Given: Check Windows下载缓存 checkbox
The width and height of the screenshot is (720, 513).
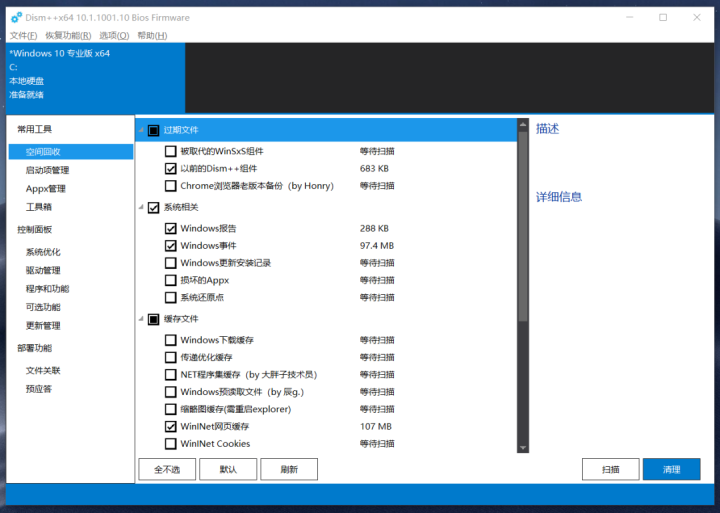Looking at the screenshot, I should (170, 340).
